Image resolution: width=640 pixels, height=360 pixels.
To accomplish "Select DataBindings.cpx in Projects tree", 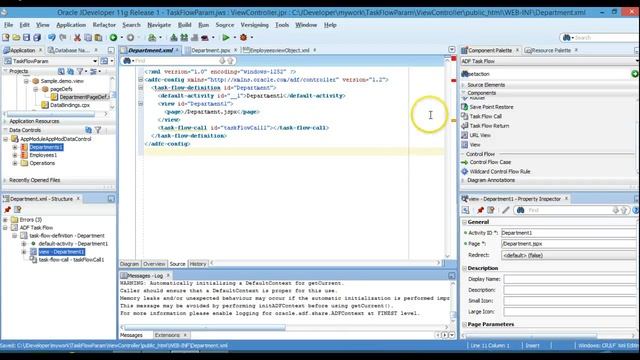I will (70, 105).
